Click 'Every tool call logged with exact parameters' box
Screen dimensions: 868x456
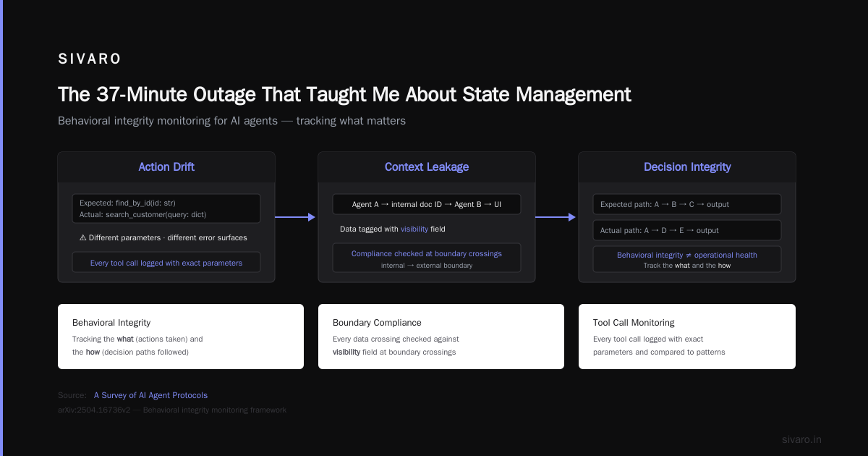166,262
